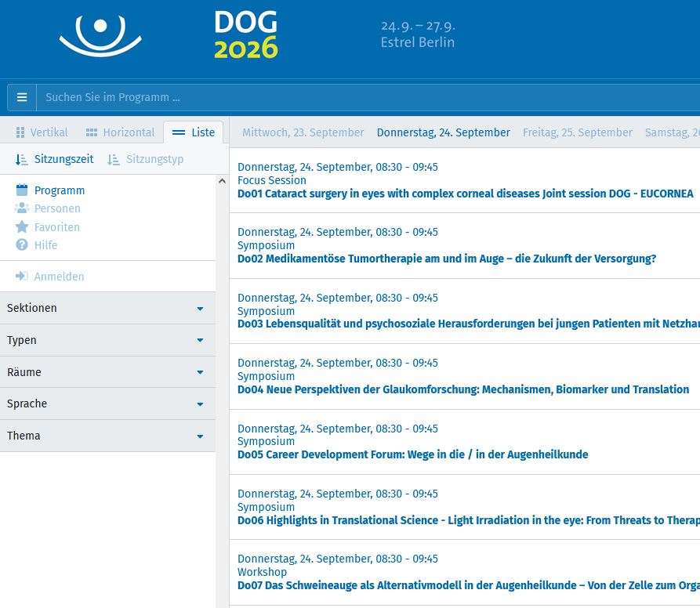Open session Do05 Career Development Forum
Viewport: 700px width, 608px height.
point(412,454)
